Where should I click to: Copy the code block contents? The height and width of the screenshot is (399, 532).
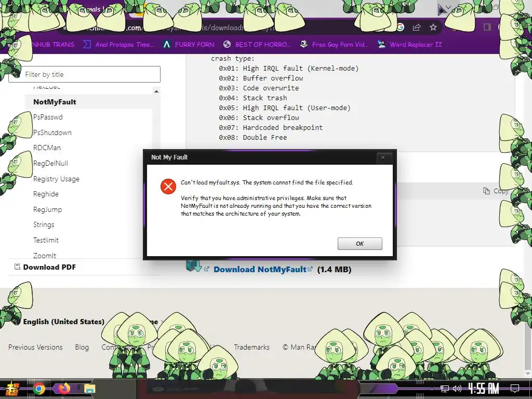[x=496, y=191]
